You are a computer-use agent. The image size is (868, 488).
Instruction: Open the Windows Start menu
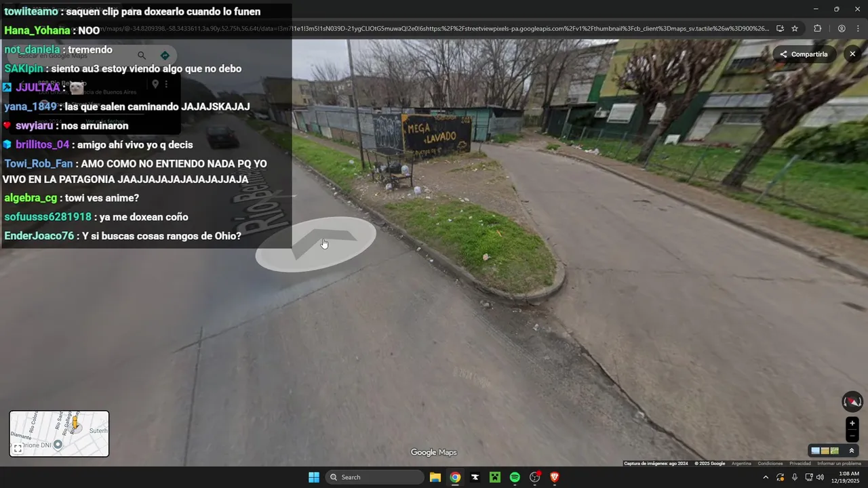point(314,477)
